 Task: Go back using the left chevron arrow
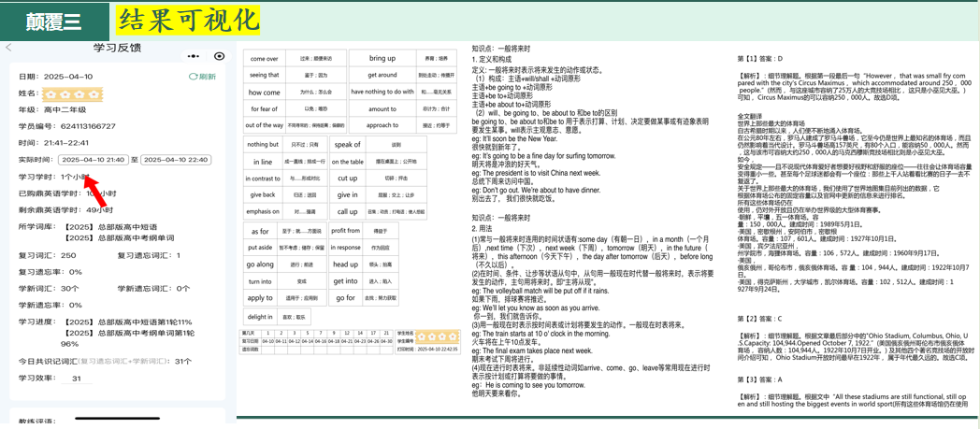pos(8,48)
